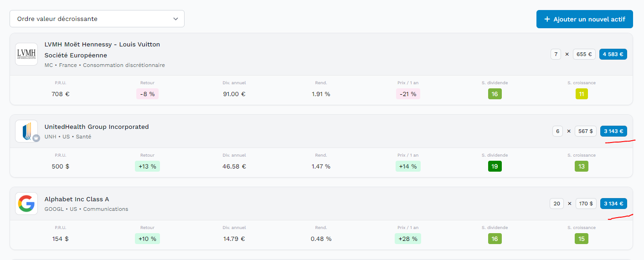Click LVMH growth score yellow badge 11
644x260 pixels.
point(582,94)
